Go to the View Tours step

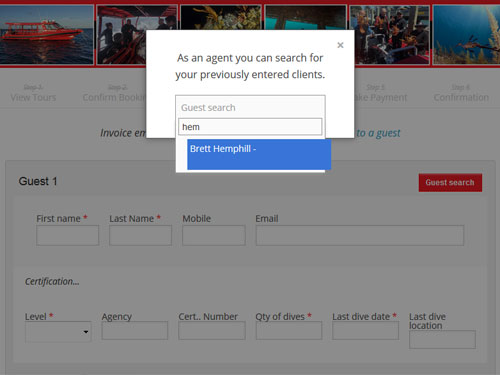coord(33,93)
